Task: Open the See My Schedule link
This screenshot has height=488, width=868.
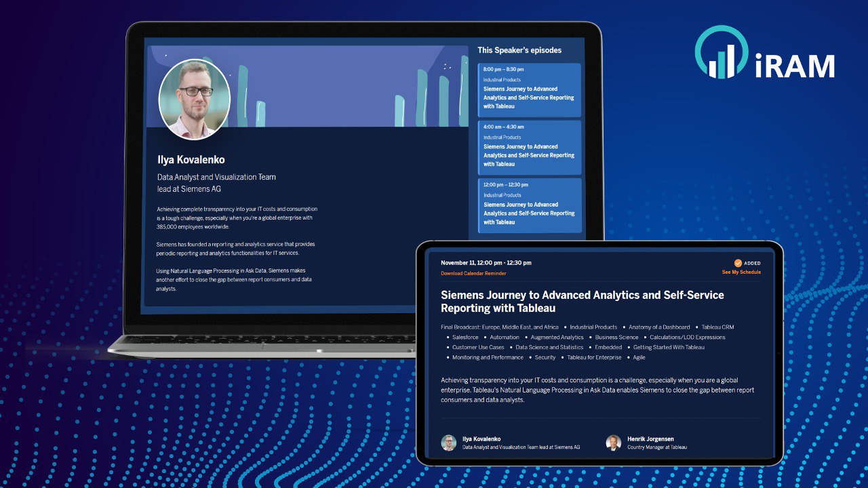Action: click(x=741, y=272)
